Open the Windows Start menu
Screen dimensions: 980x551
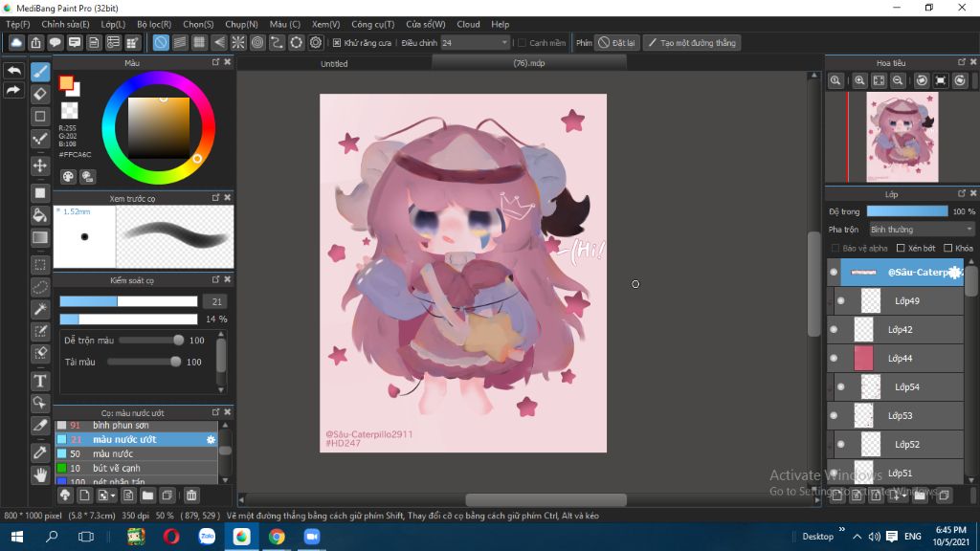pos(17,537)
